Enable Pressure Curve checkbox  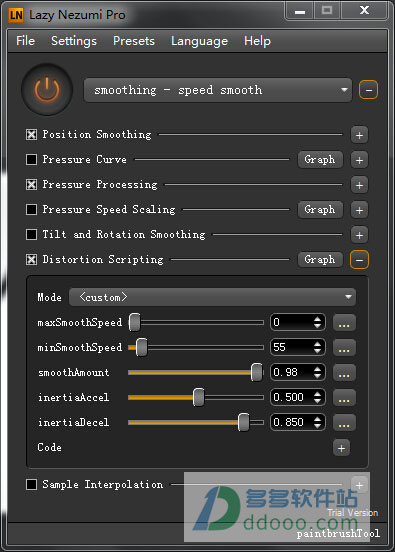click(x=31, y=159)
